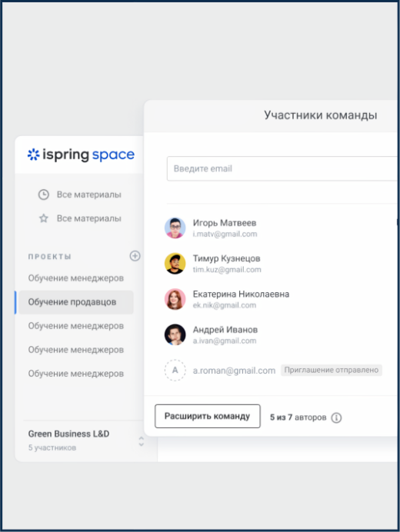Expand the Green Business L&D workspace switcher arrows

point(142,441)
